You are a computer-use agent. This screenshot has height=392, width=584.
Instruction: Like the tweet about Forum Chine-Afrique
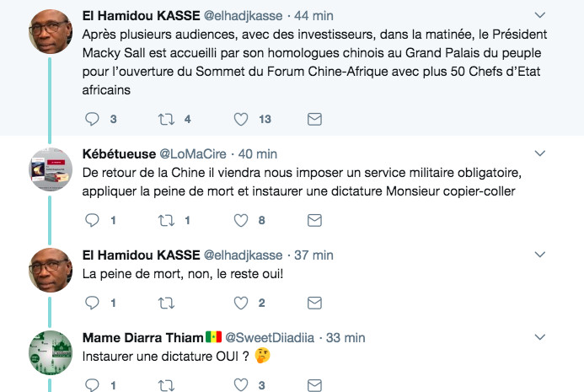click(242, 119)
